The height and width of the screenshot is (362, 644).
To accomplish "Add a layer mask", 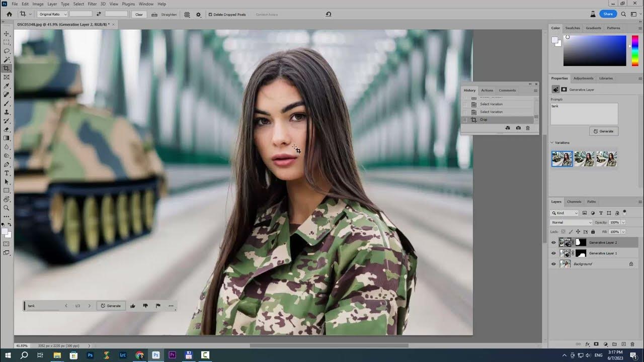I will coord(596,344).
